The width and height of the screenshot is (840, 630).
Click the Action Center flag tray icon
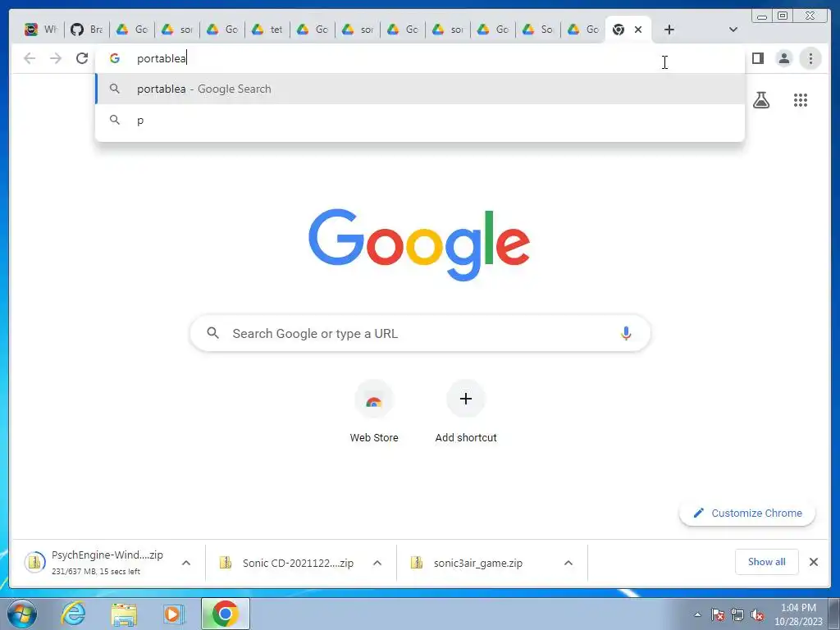pos(718,614)
